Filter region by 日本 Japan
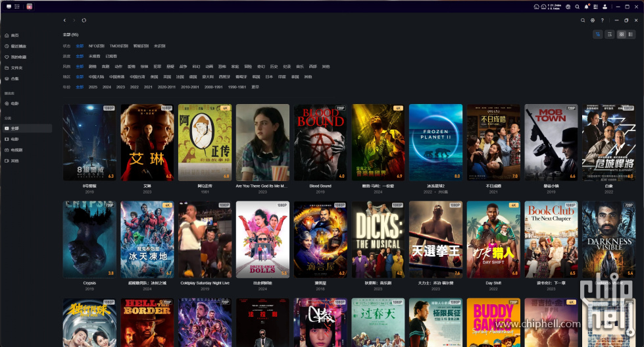Screen dimensions: 644x347 coord(269,77)
